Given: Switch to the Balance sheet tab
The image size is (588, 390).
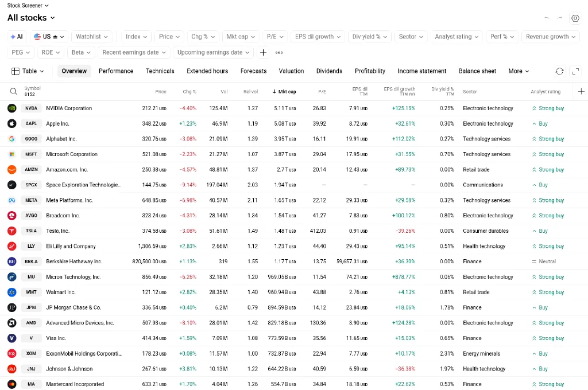Looking at the screenshot, I should [477, 71].
